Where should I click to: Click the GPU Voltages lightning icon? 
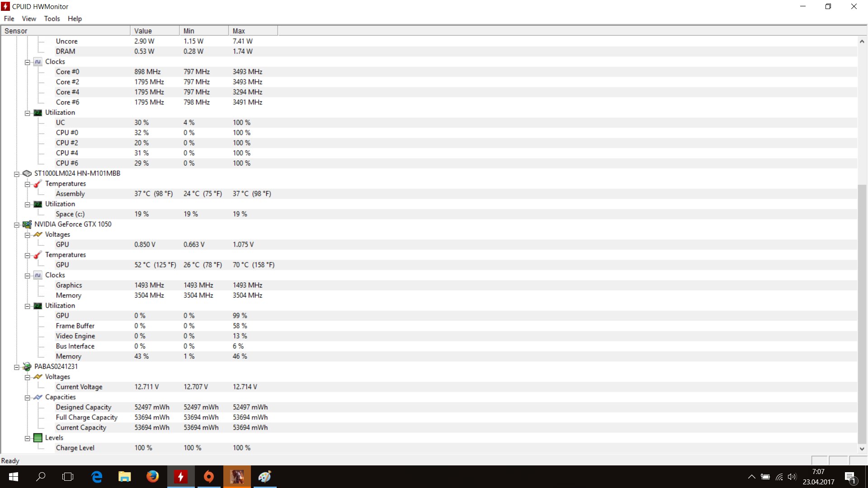38,235
